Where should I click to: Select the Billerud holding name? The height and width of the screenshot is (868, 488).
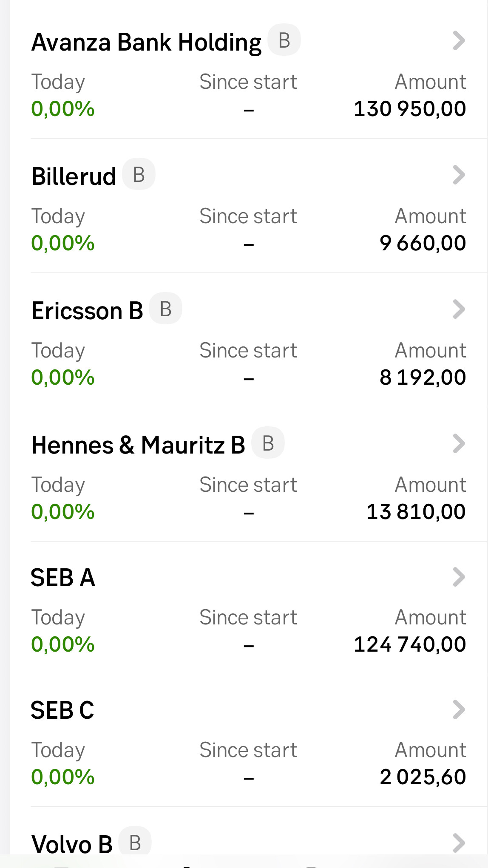[x=74, y=176]
